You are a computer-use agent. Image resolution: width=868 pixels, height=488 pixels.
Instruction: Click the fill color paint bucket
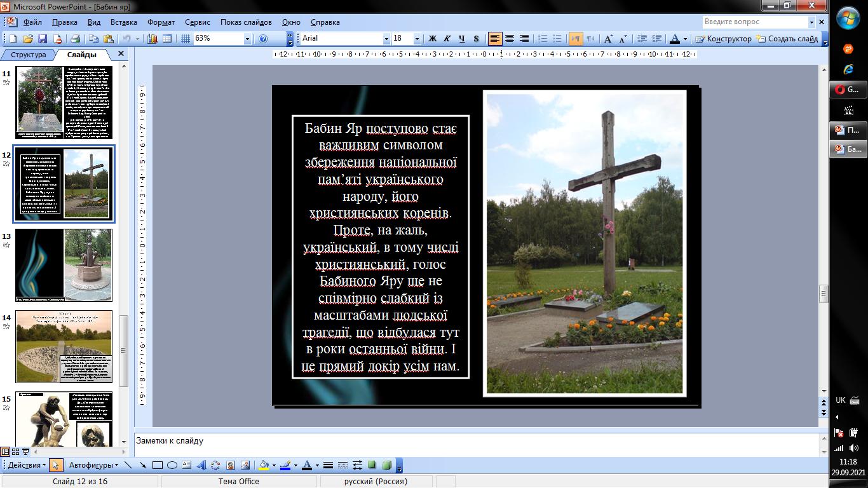[264, 465]
